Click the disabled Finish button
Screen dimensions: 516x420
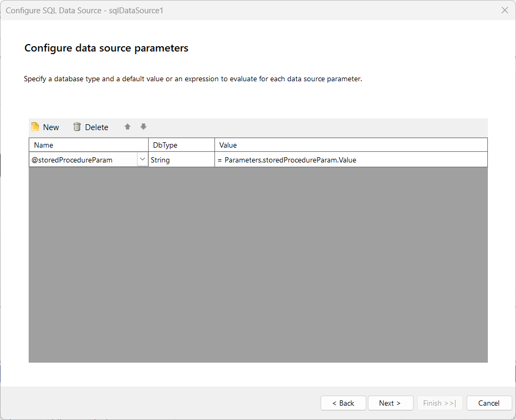click(x=440, y=403)
